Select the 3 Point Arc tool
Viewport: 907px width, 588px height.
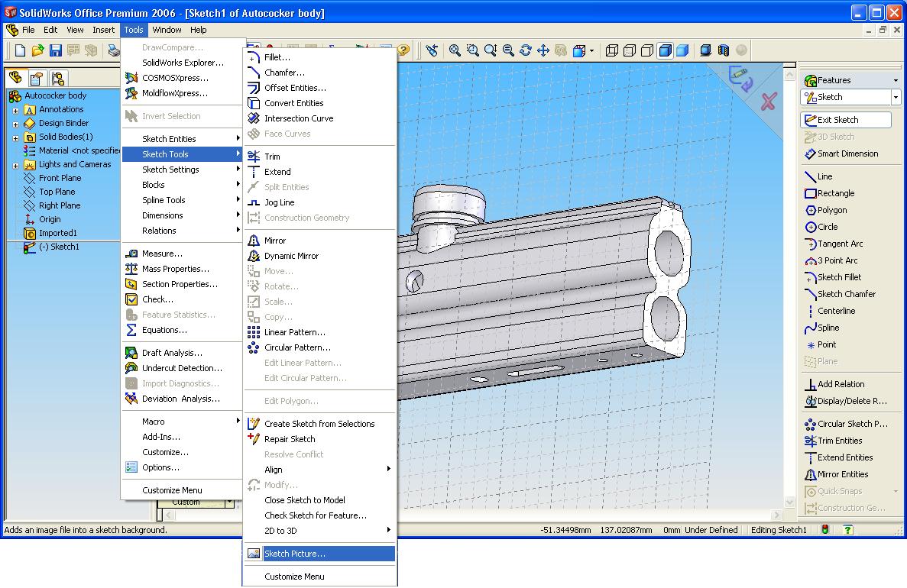tap(831, 260)
